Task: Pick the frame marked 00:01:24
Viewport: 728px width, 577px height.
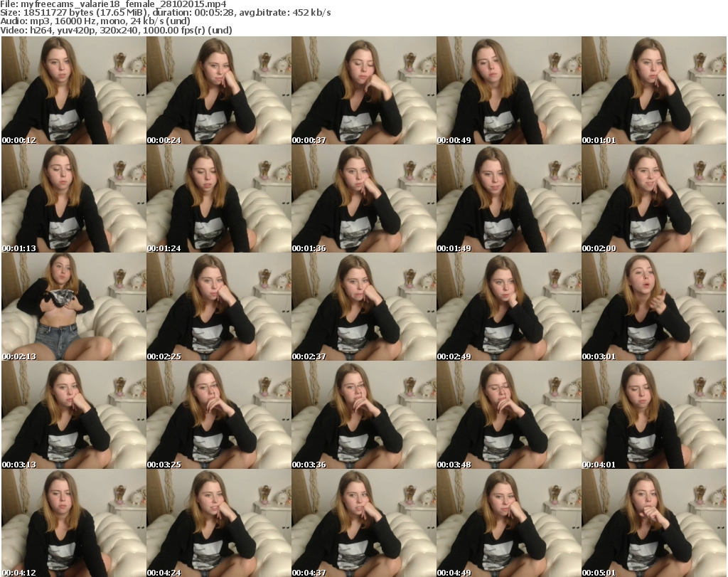Action: [219, 198]
